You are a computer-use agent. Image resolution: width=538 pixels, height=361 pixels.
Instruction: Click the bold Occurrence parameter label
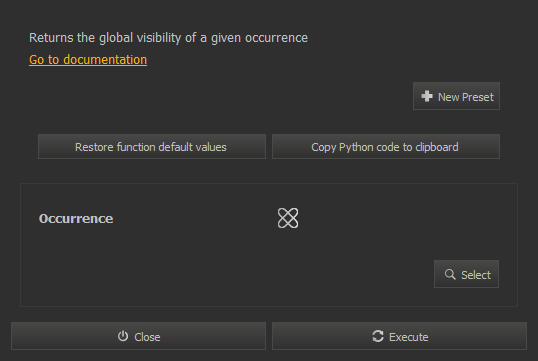[76, 219]
